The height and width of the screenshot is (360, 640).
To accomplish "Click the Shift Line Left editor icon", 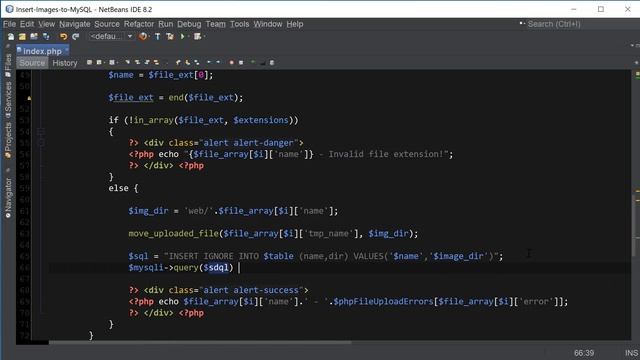I will tap(209, 62).
